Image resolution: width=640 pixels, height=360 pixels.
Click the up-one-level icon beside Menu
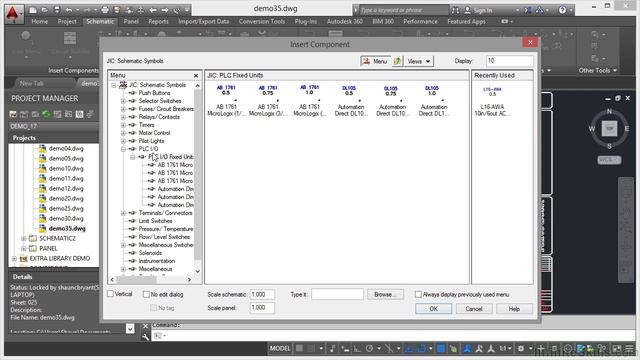pos(397,61)
